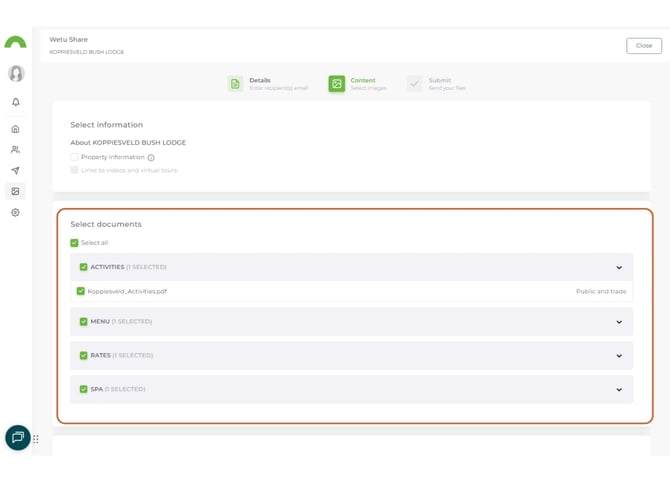Open the chat support bubble

pos(17,438)
